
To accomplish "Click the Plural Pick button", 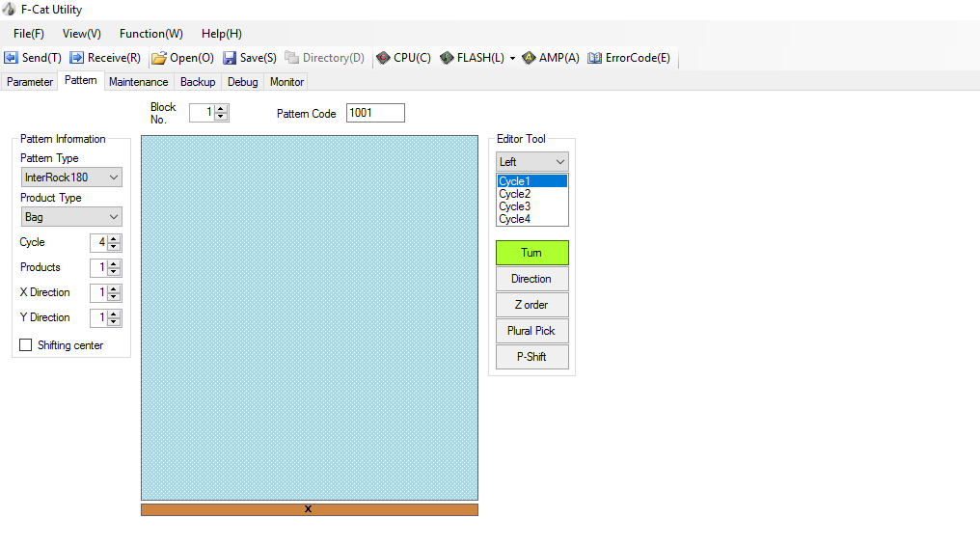I will click(531, 331).
